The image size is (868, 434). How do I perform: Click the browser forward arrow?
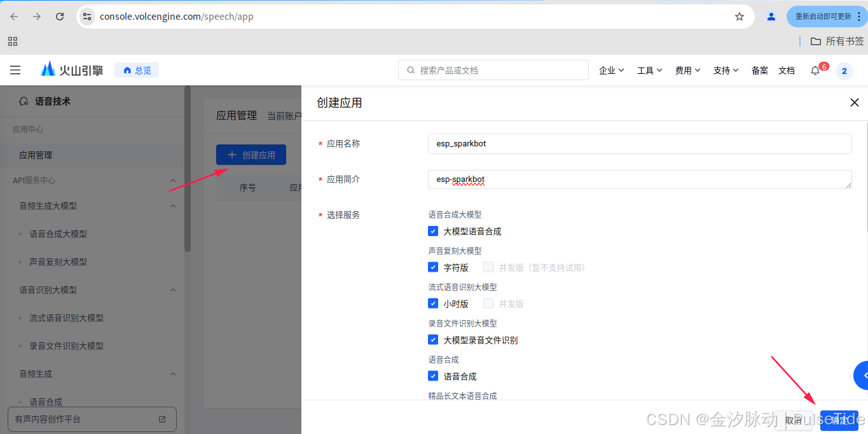pos(37,17)
